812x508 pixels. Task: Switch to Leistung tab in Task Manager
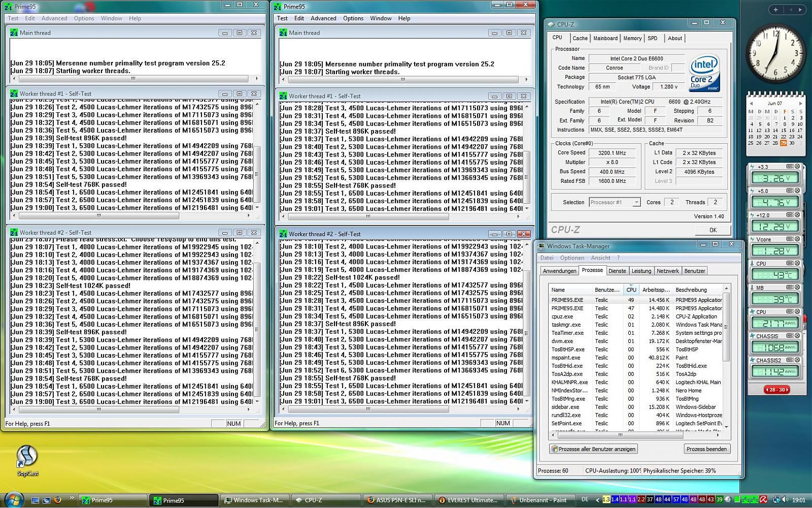pyautogui.click(x=641, y=271)
